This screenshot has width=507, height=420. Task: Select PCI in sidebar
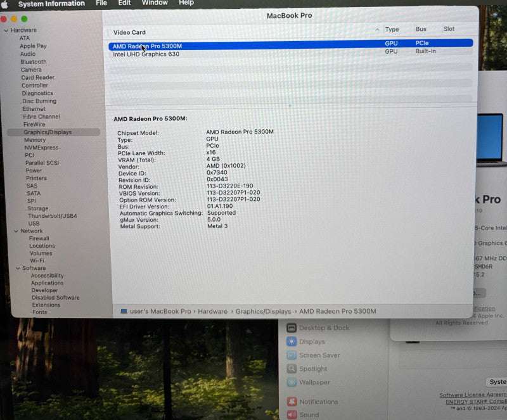click(29, 155)
